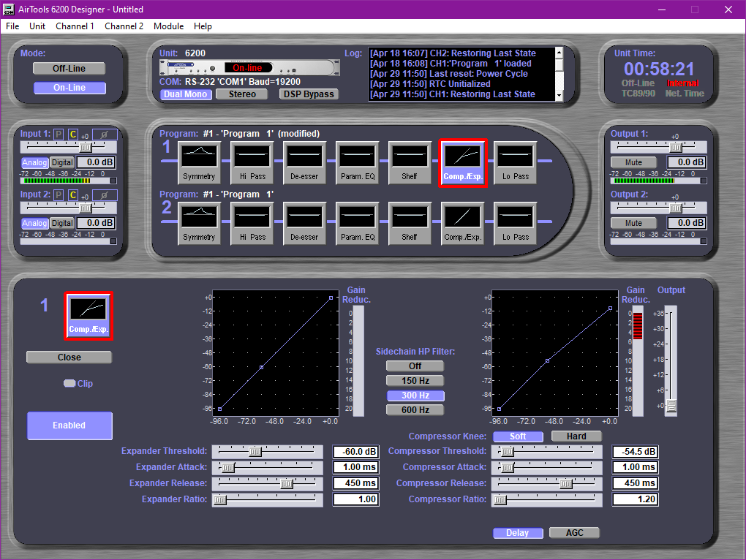Click the Expander Threshold slider
Viewport: 746px width, 560px height.
[268, 451]
